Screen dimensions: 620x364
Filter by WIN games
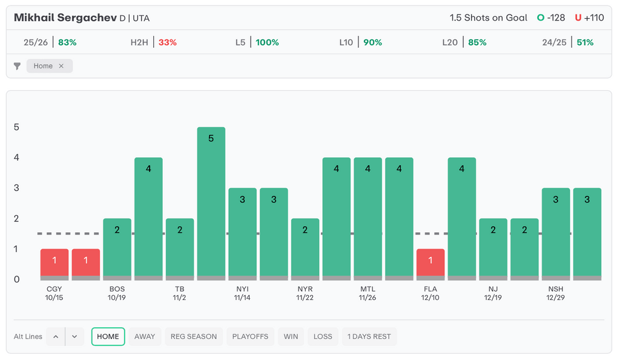(x=291, y=337)
